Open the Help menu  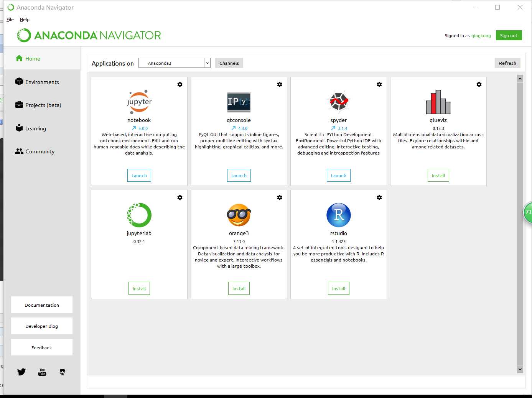coord(25,20)
